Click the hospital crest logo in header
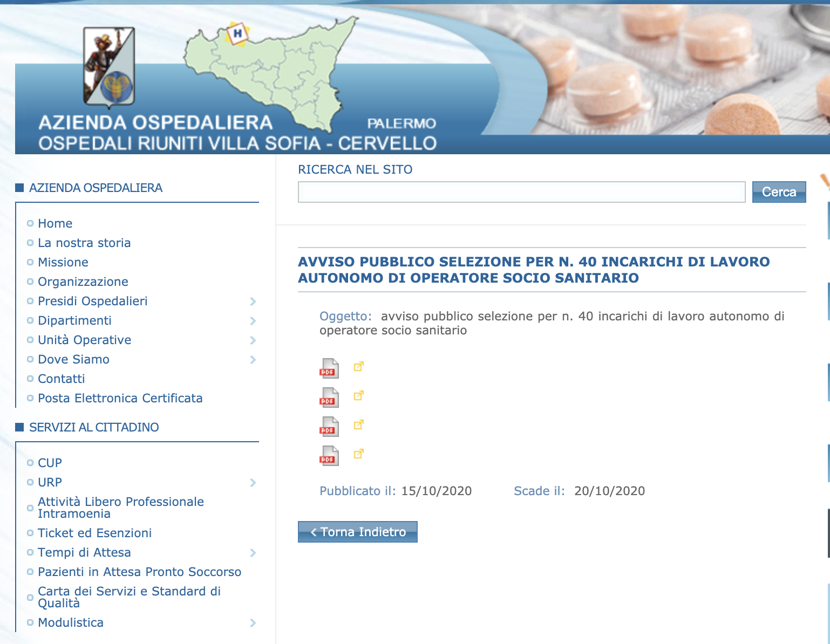 pyautogui.click(x=109, y=67)
